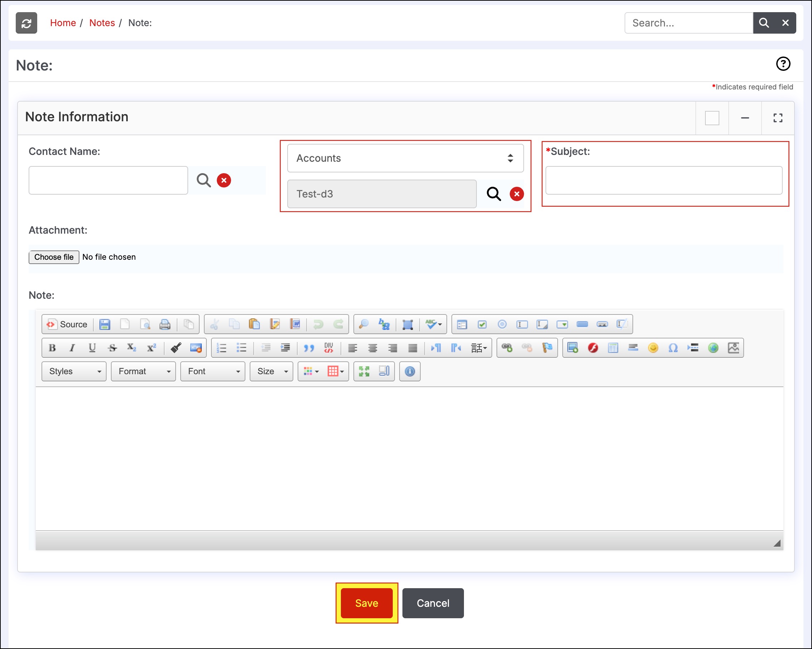Image resolution: width=812 pixels, height=649 pixels.
Task: Insert special character Omega icon
Action: (x=673, y=348)
